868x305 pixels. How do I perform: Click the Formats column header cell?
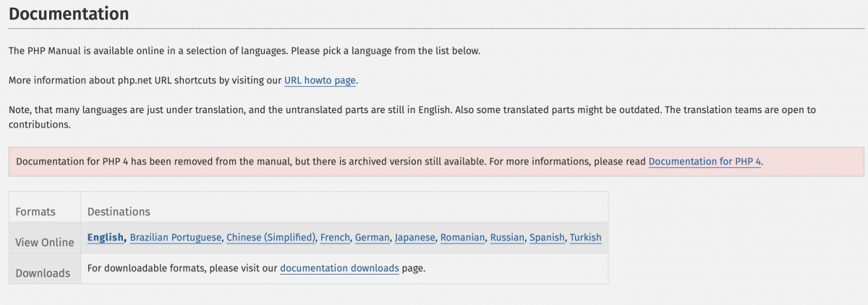coord(45,207)
